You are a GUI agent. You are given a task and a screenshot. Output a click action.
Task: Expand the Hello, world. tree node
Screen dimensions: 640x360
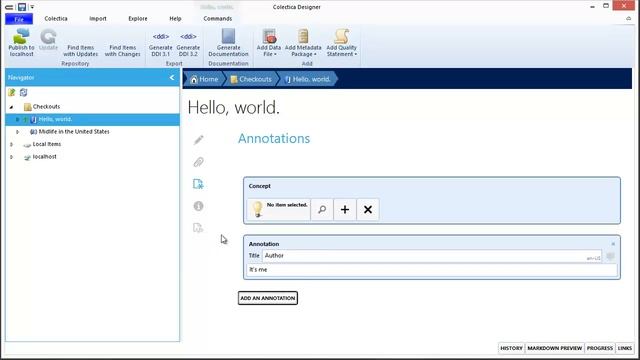(18, 120)
